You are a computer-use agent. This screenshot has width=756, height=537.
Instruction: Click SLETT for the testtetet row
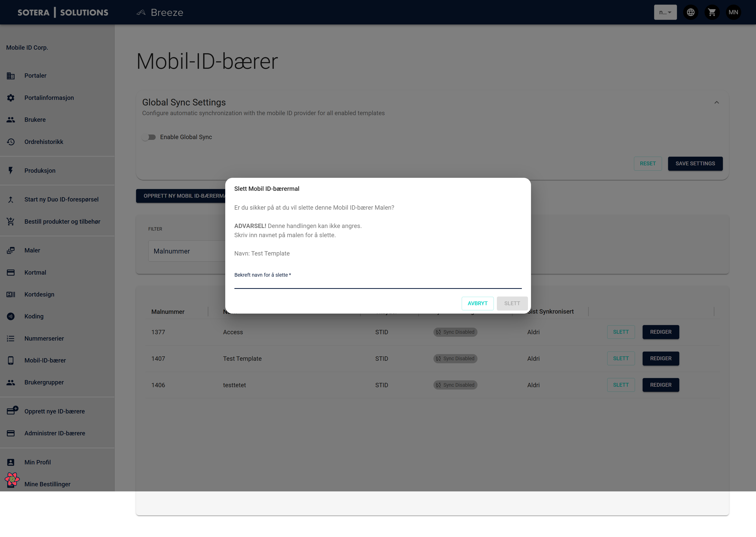click(620, 385)
